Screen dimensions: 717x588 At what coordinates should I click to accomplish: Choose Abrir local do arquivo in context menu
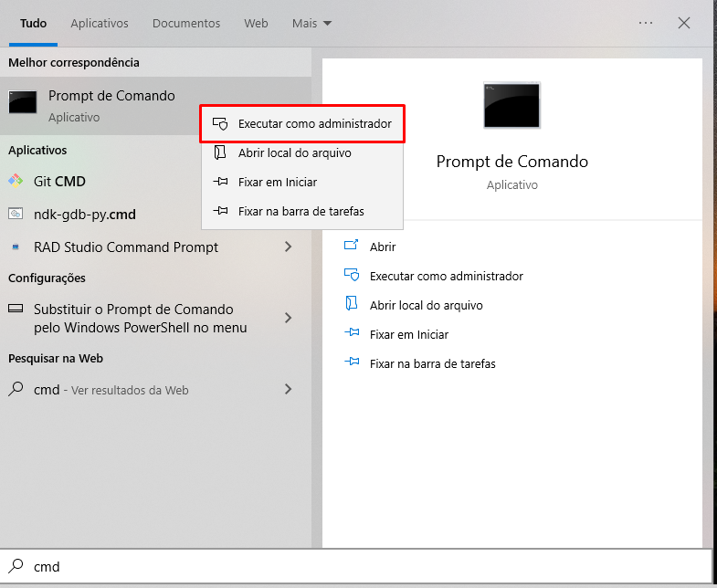302,152
